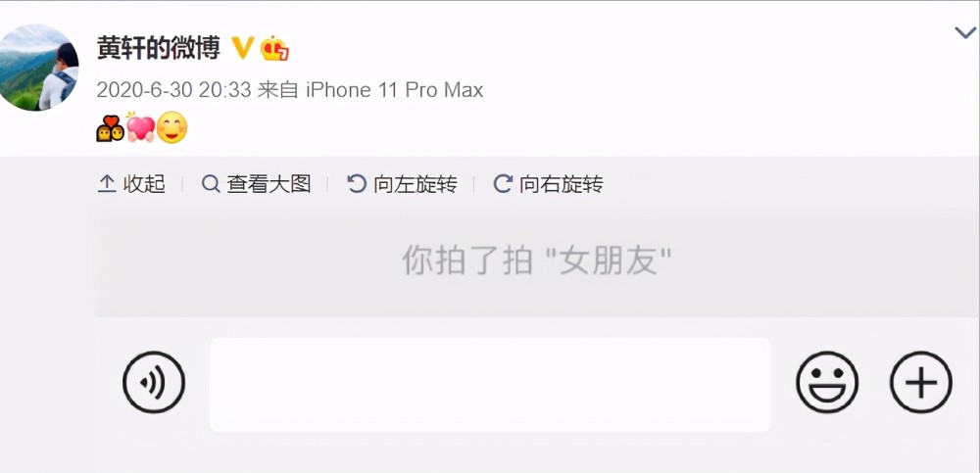This screenshot has width=980, height=473.
Task: Open the post options chevron dropdown
Action: [965, 33]
